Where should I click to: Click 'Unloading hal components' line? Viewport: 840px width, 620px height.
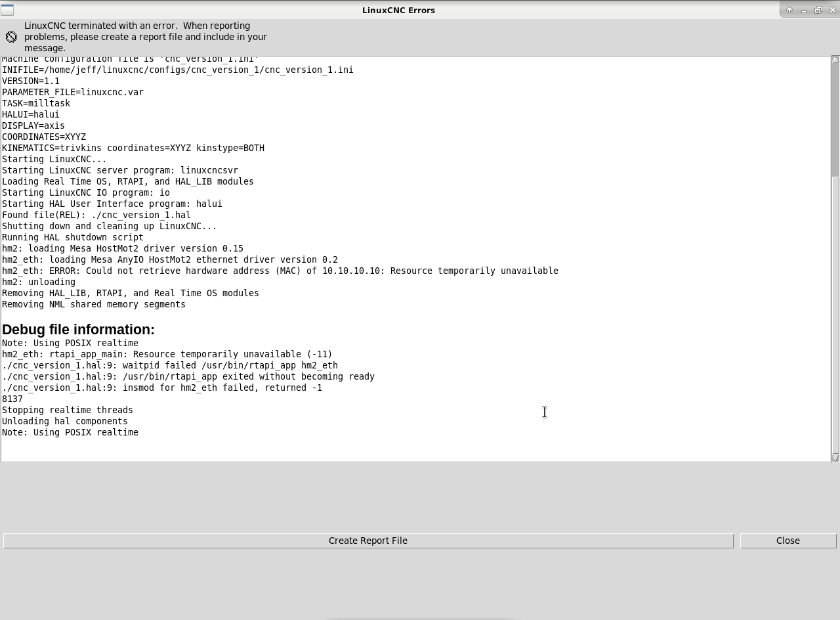pyautogui.click(x=65, y=421)
